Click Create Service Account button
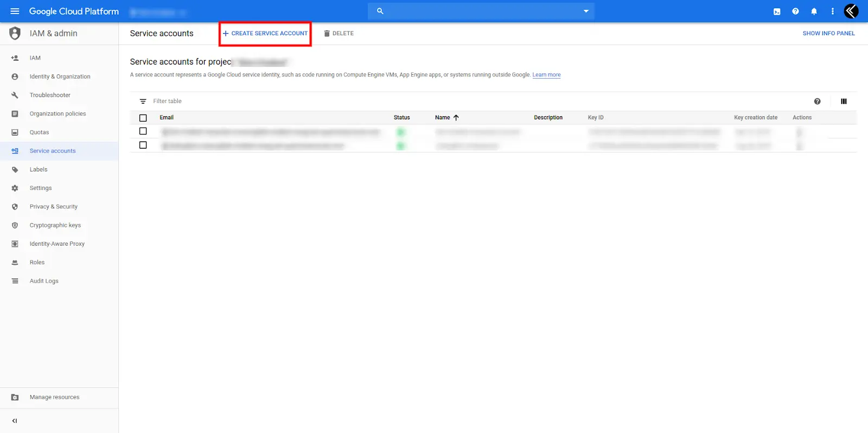The height and width of the screenshot is (433, 868). tap(265, 34)
